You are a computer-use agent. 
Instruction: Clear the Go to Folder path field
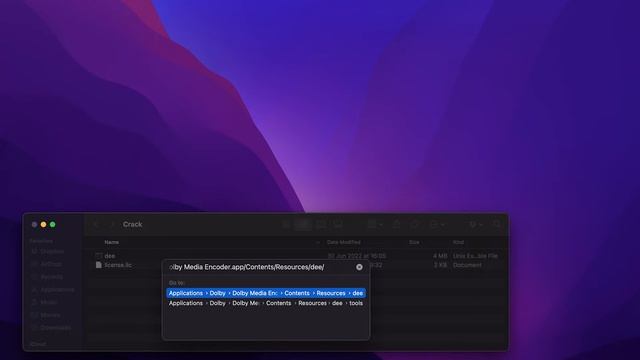(359, 267)
